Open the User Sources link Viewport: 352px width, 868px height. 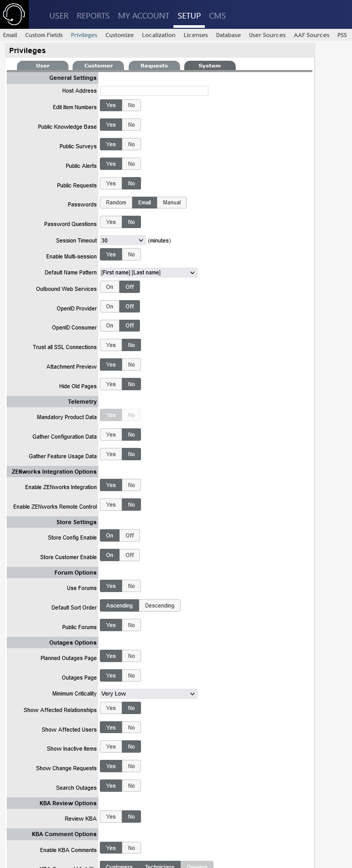(267, 35)
